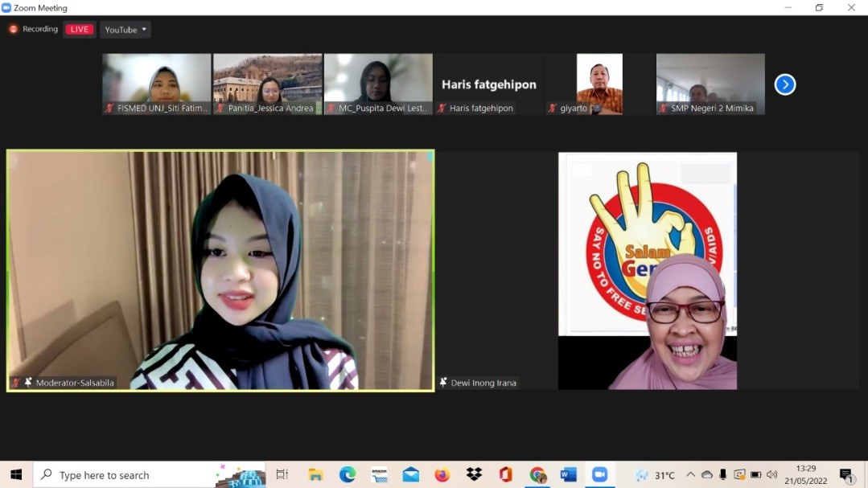Open Firefox from the taskbar
This screenshot has width=868, height=488.
(x=442, y=474)
